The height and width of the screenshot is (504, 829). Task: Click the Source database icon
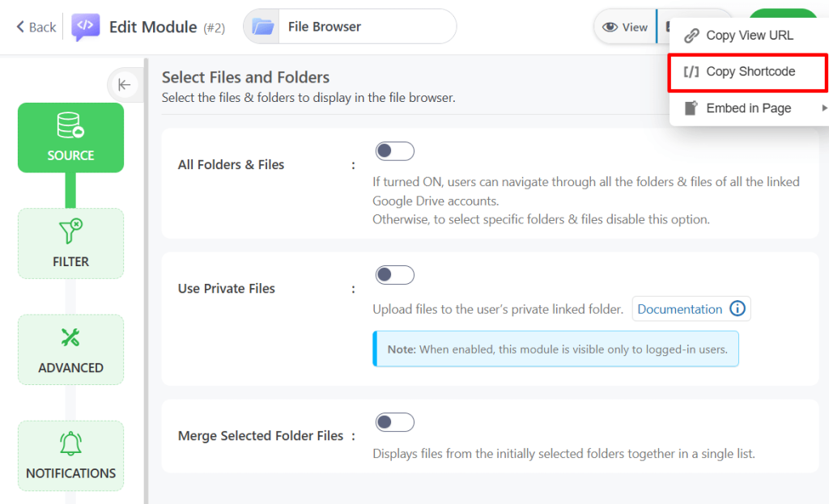[70, 125]
